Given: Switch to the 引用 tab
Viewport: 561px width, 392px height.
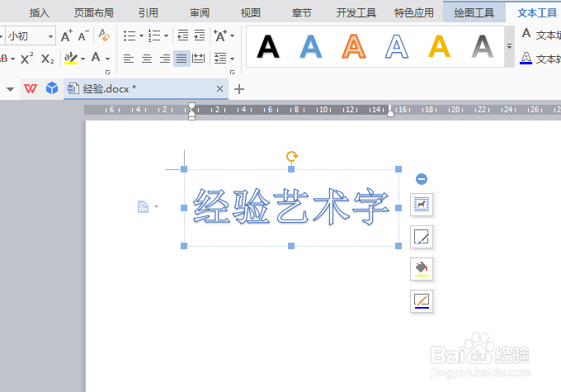Looking at the screenshot, I should (148, 13).
